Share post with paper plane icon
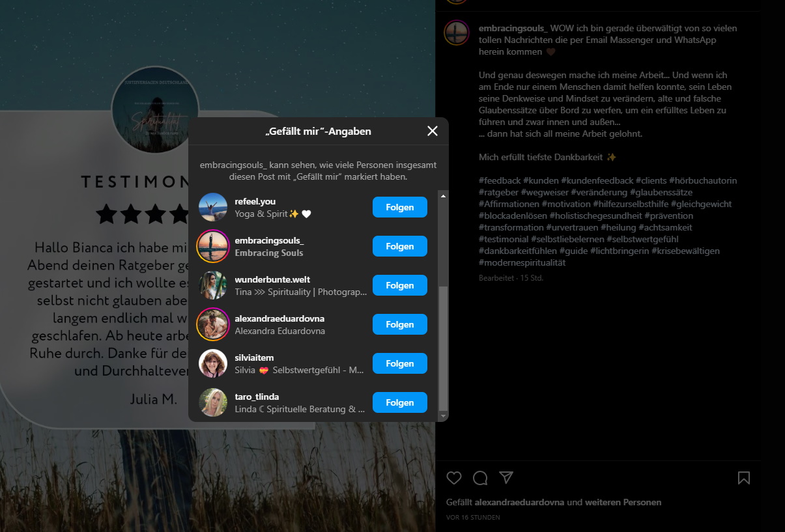This screenshot has height=532, width=785. tap(506, 477)
